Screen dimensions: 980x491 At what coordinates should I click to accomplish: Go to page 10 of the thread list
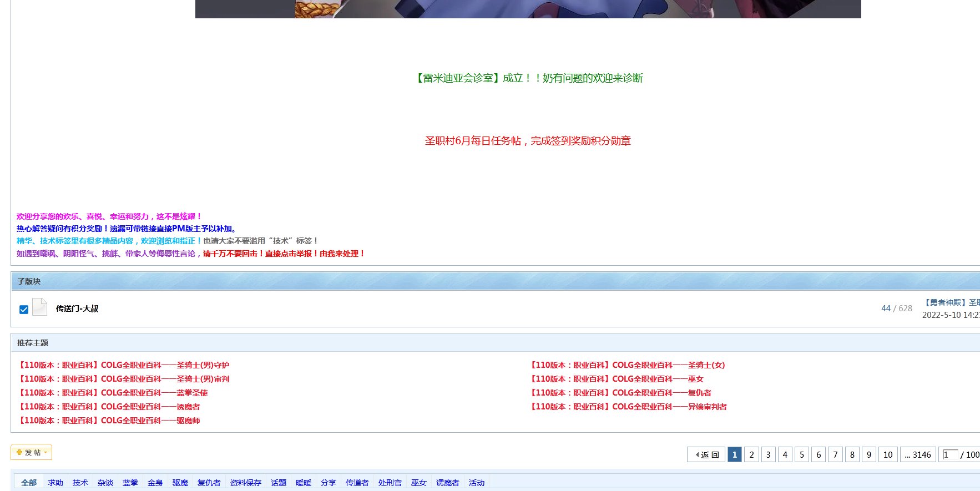coord(888,454)
